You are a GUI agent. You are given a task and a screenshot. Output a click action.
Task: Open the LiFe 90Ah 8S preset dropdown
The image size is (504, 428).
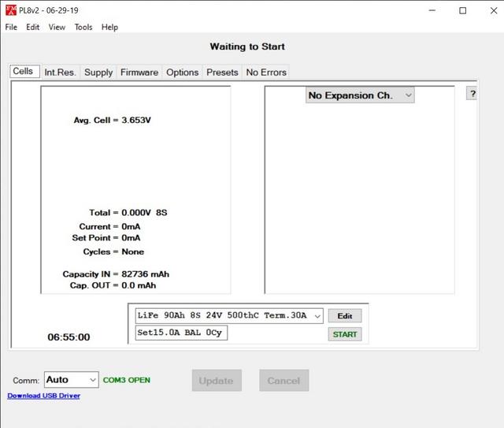pyautogui.click(x=229, y=316)
